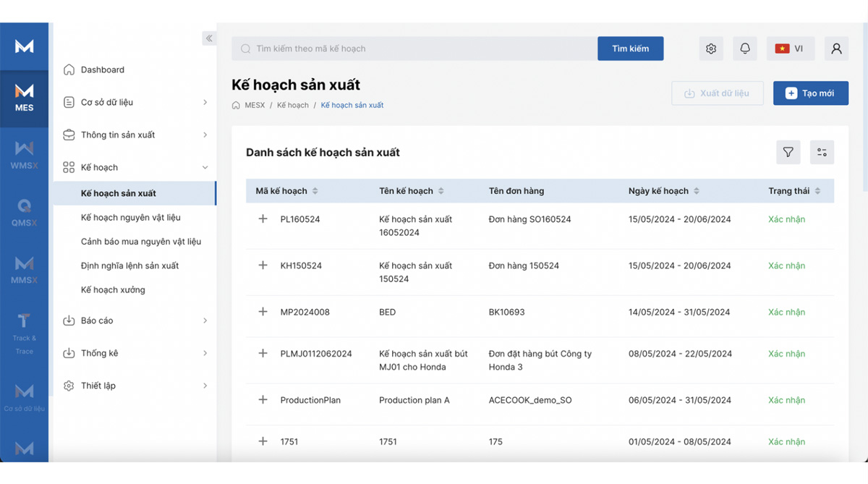Image resolution: width=868 pixels, height=484 pixels.
Task: Sort by Ngày kế hoạch column
Action: click(697, 191)
